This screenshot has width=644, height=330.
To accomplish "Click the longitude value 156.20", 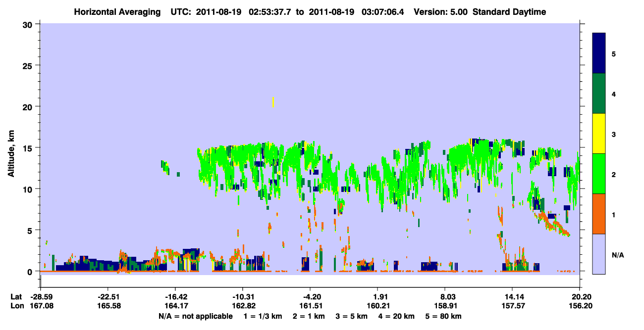I will click(580, 306).
